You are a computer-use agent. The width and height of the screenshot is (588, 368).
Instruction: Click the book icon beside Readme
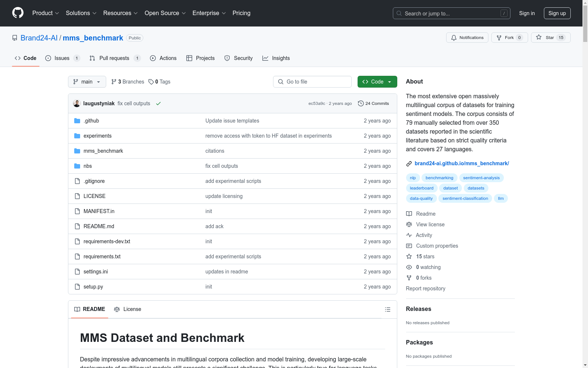coord(409,214)
